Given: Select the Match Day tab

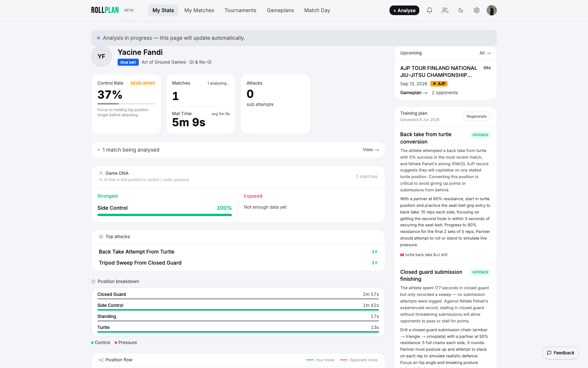Looking at the screenshot, I should pyautogui.click(x=317, y=10).
